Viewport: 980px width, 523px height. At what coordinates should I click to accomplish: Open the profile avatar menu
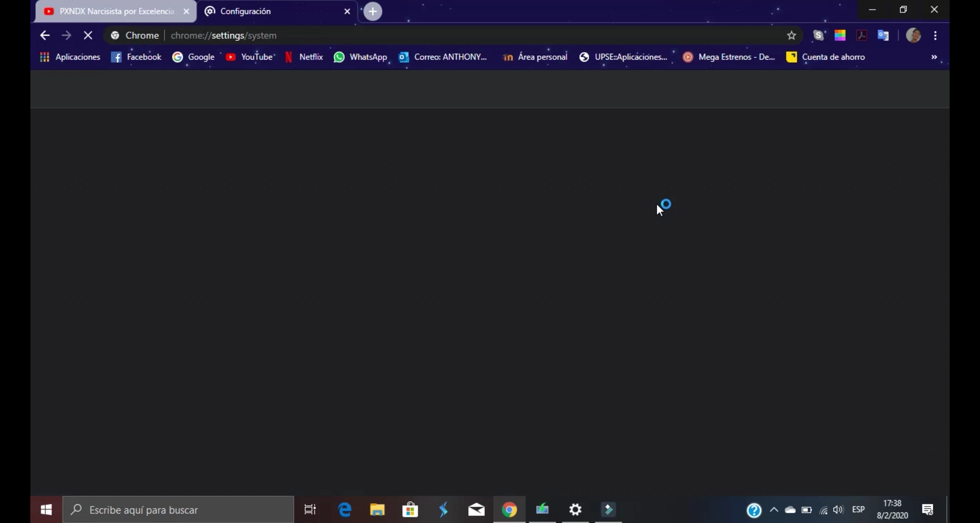tap(913, 35)
